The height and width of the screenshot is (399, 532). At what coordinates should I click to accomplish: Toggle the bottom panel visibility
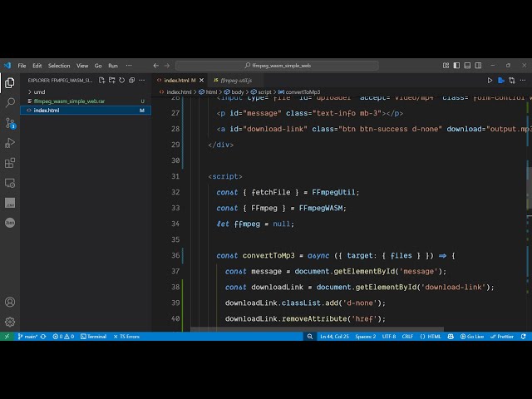pos(467,66)
